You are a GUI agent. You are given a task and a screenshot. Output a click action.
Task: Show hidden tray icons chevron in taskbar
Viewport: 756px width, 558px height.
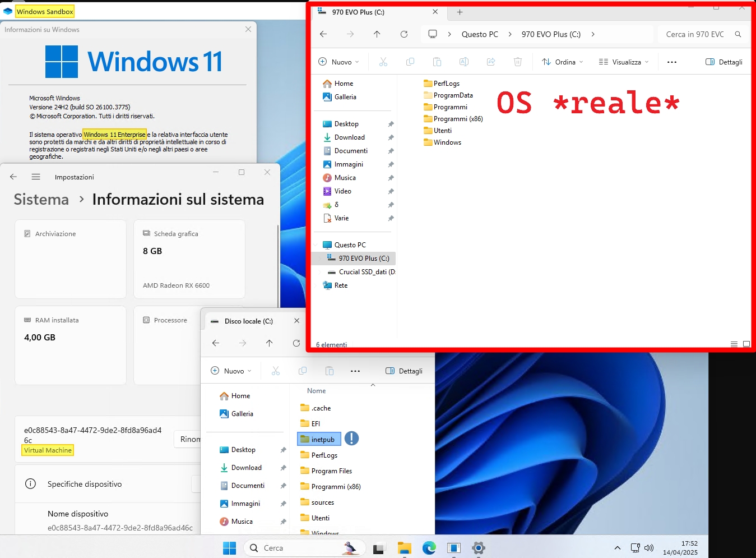click(x=618, y=548)
